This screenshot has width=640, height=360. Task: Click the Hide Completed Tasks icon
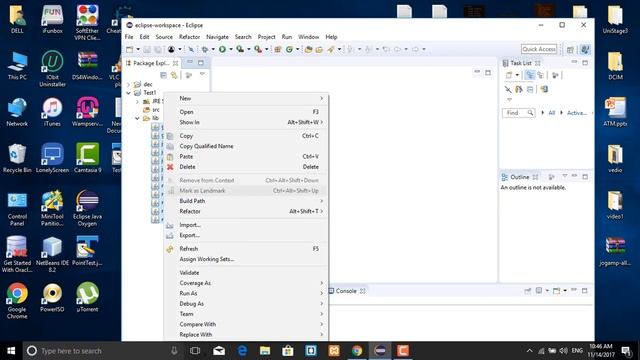click(x=508, y=89)
